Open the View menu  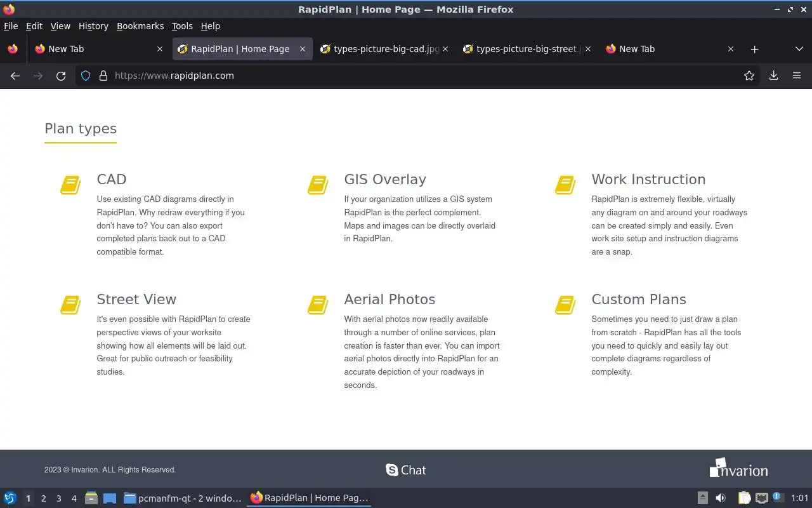tap(60, 26)
